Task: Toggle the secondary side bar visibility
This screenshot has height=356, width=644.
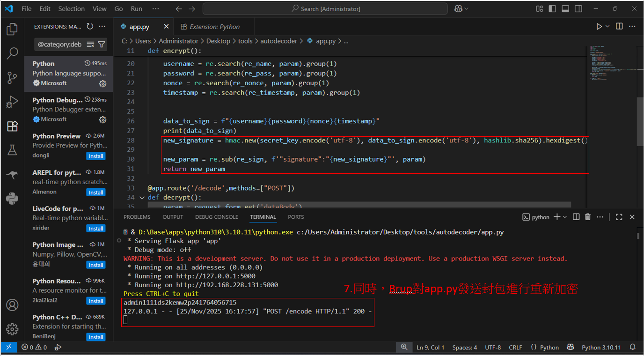Action: pos(578,8)
